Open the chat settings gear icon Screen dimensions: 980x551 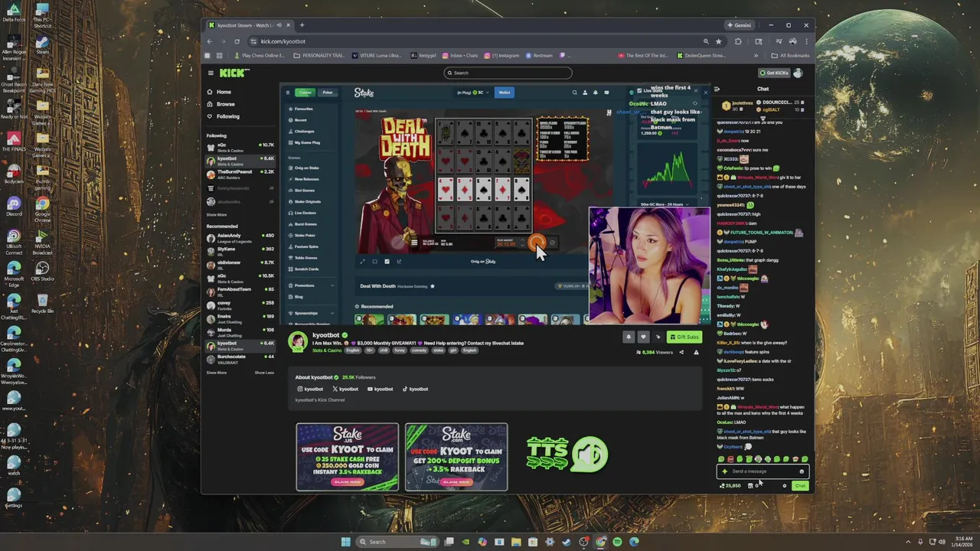point(784,486)
